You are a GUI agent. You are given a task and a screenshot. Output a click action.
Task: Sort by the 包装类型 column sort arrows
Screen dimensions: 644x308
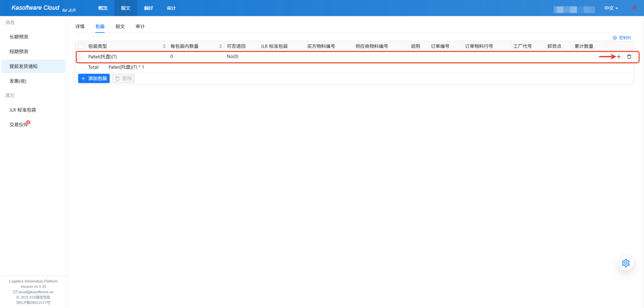click(164, 46)
